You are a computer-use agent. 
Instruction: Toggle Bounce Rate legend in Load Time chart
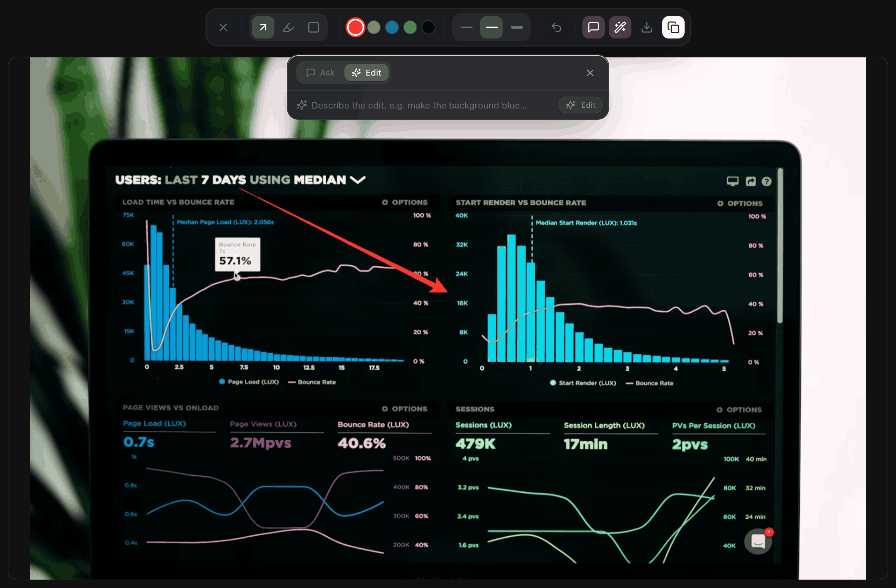[312, 382]
